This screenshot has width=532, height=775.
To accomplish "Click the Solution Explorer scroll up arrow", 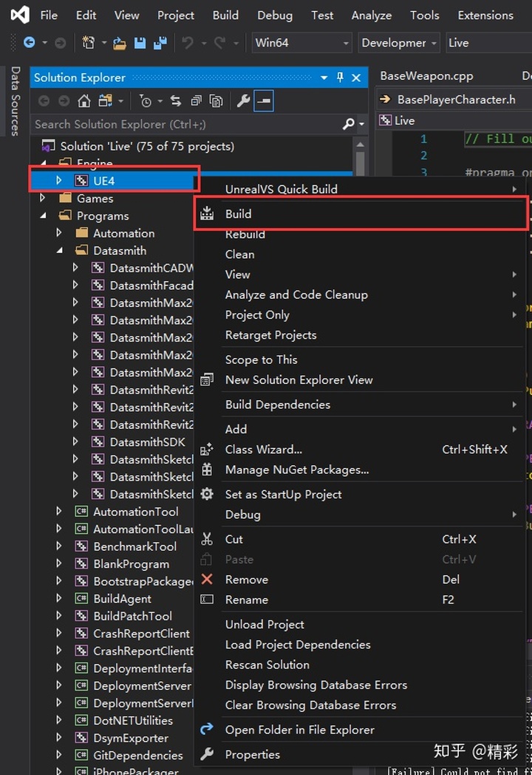I will 360,144.
